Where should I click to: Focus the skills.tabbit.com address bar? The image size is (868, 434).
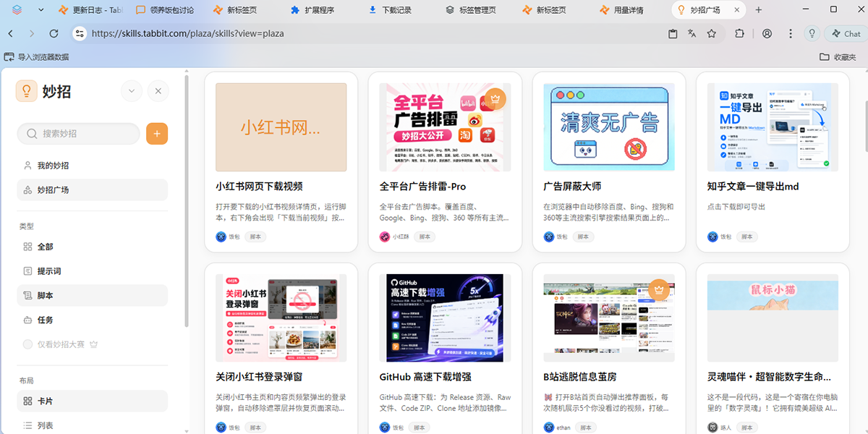(369, 33)
